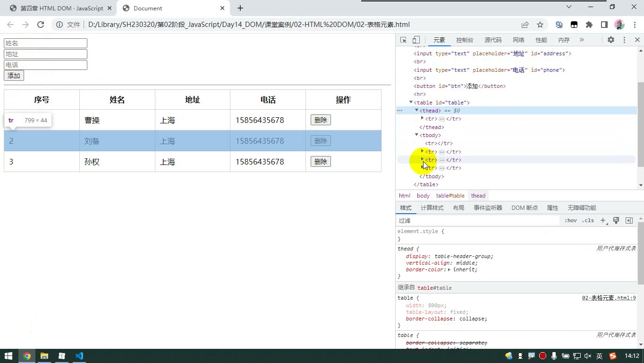The width and height of the screenshot is (644, 363).
Task: Click the 过滤 styles filter box
Action: coord(478,221)
